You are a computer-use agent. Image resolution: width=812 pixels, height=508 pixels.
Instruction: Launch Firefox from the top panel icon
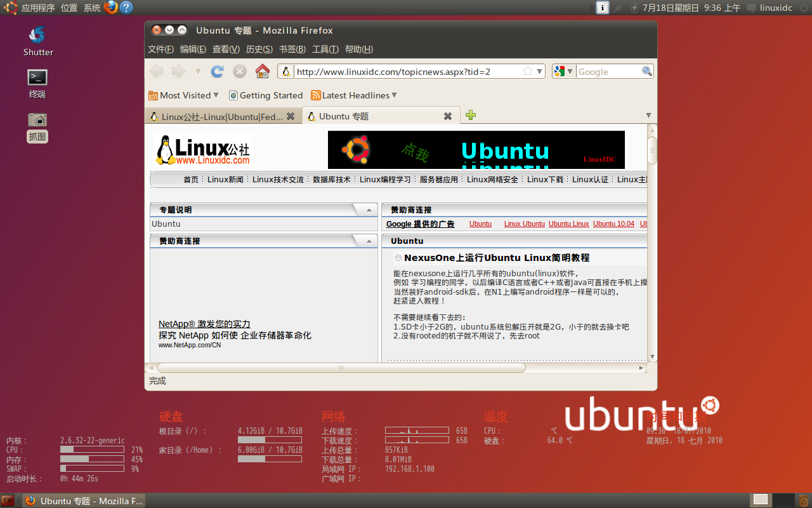(x=111, y=8)
